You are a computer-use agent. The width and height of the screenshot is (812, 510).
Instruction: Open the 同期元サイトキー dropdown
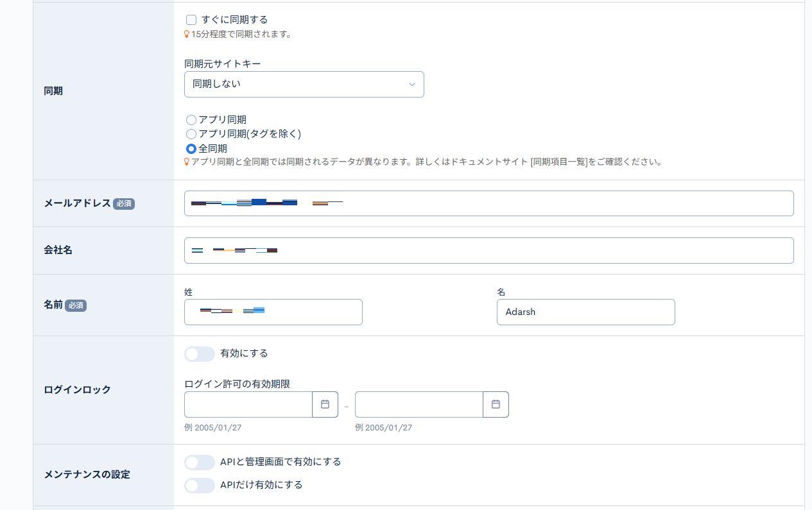304,84
